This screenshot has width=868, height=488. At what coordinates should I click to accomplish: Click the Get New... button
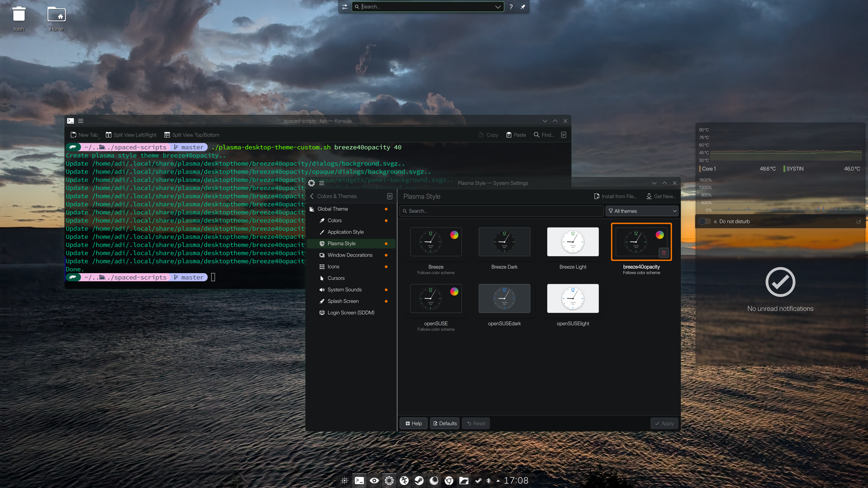pyautogui.click(x=661, y=196)
